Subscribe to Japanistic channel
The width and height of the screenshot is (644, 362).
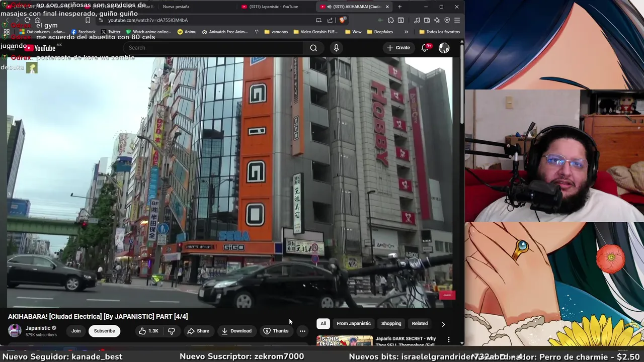pos(105,331)
